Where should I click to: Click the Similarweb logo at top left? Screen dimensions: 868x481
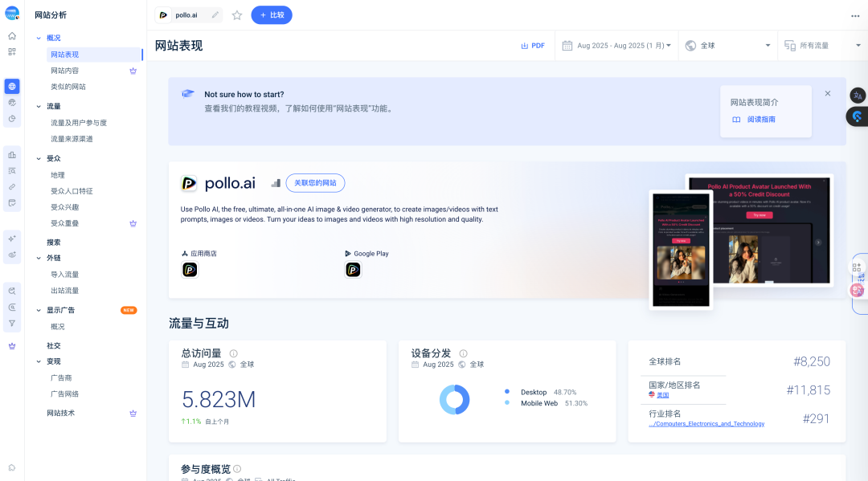pos(11,14)
